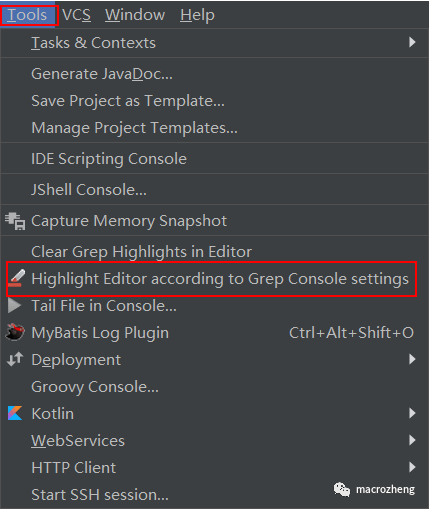Expand the Tasks & Contexts submenu arrow
429x509 pixels.
point(412,42)
